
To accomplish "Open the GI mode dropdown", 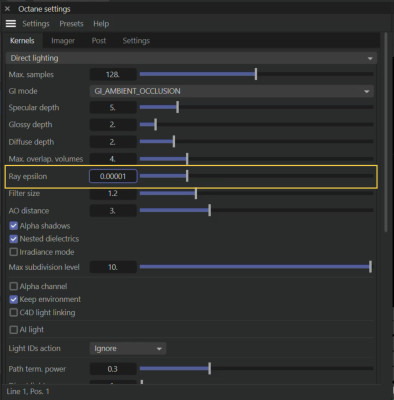I will [x=232, y=91].
